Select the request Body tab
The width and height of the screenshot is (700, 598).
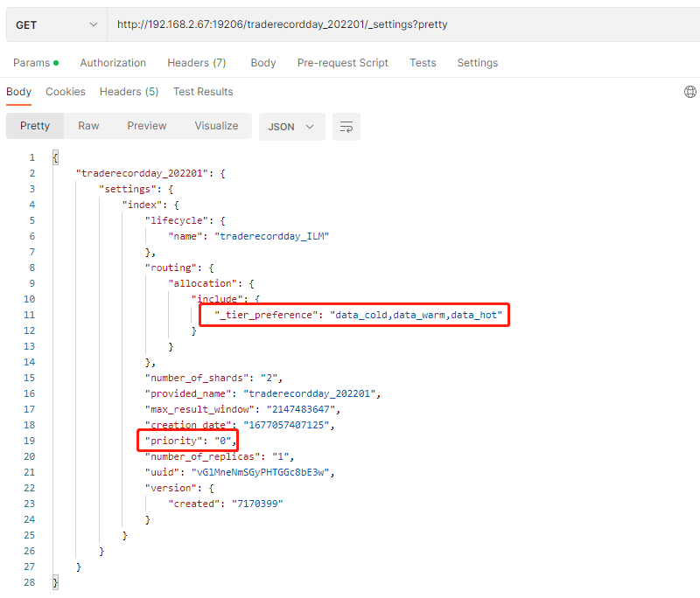[x=263, y=63]
